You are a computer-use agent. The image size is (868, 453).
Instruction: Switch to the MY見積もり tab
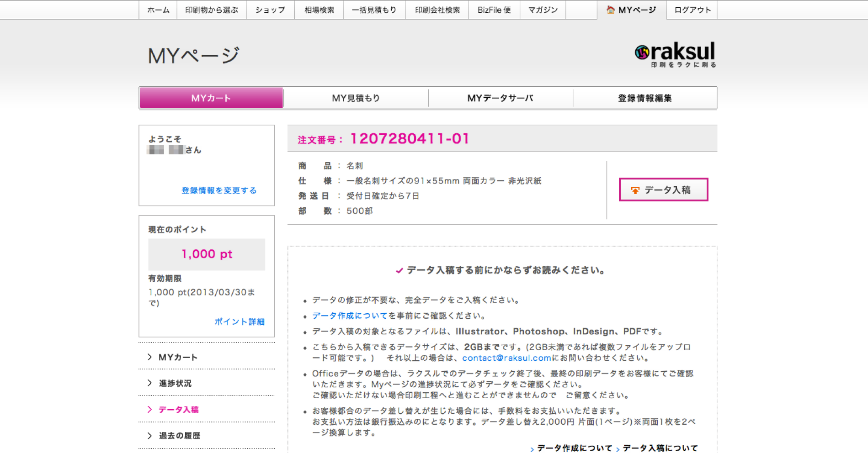pos(356,98)
